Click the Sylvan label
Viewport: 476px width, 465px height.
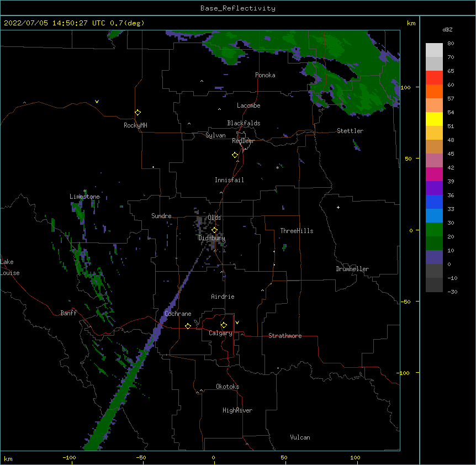point(215,135)
